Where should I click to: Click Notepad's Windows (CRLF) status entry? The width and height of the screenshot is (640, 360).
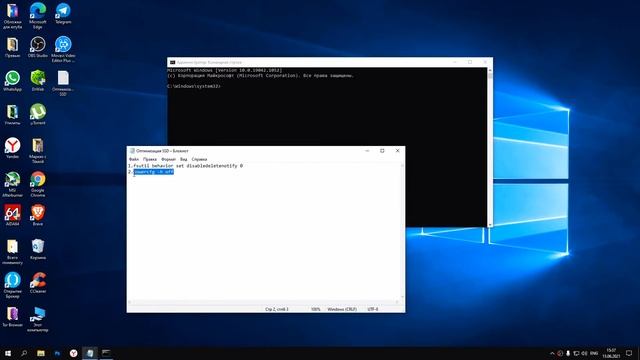342,309
